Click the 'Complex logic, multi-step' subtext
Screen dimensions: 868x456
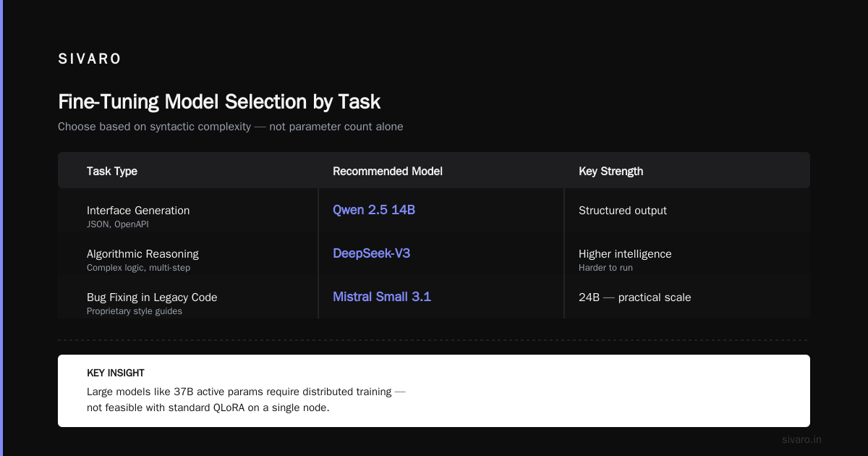138,268
